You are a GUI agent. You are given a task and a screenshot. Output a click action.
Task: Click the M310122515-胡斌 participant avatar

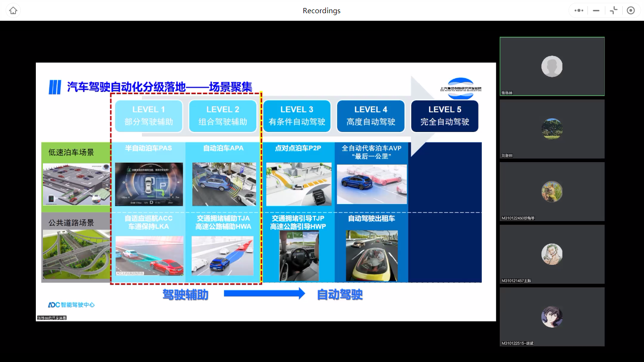[x=552, y=317]
